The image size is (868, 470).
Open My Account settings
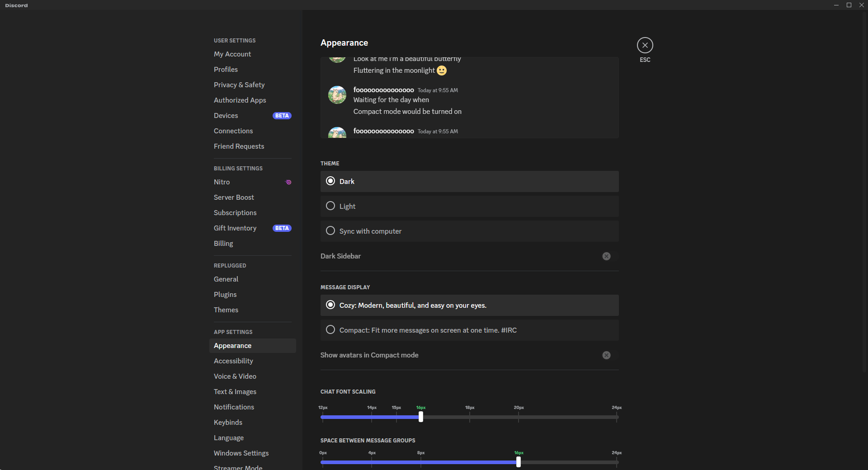pos(252,54)
